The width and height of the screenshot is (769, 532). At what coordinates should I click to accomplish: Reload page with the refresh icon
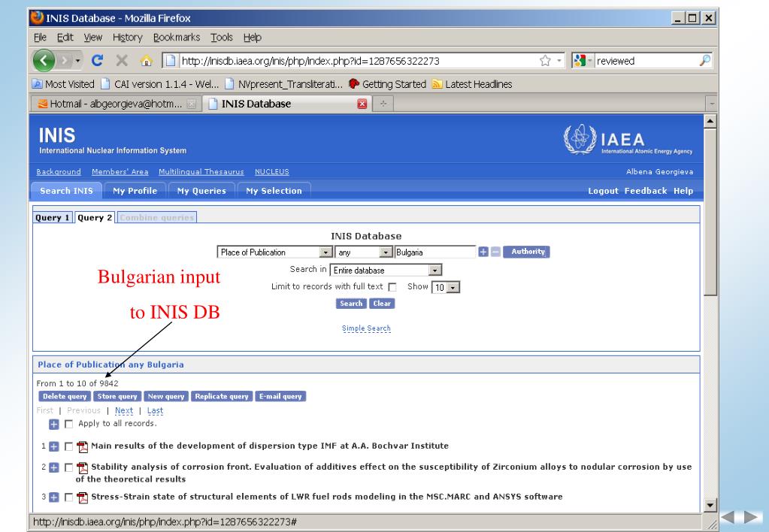(97, 61)
